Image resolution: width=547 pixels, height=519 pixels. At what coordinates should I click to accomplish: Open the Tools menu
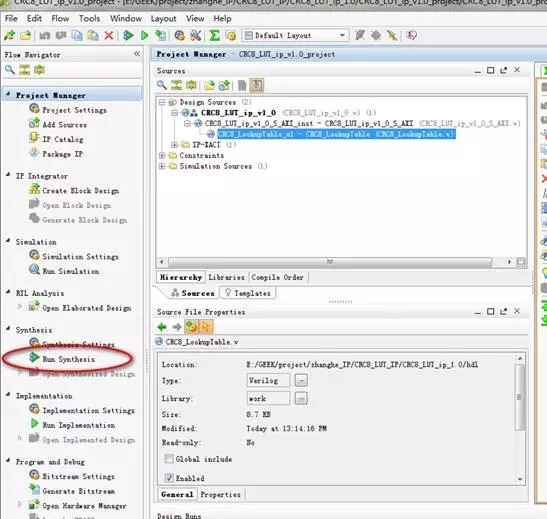pyautogui.click(x=89, y=18)
